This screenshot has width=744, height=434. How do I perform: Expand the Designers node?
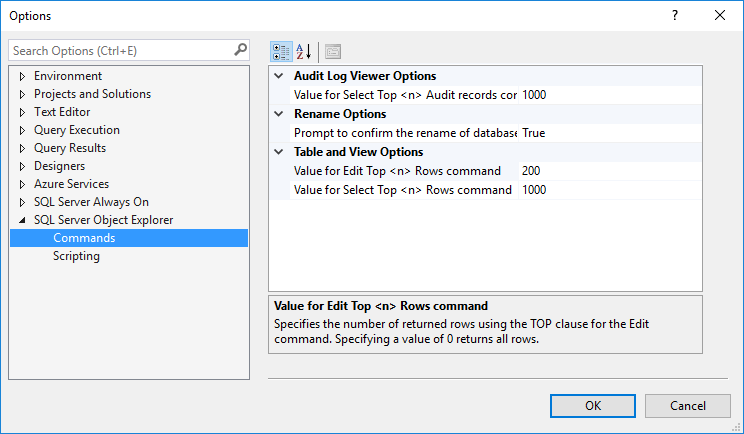pos(22,166)
